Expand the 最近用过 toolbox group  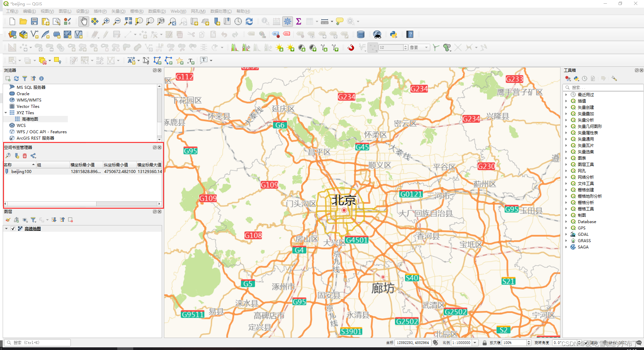566,95
